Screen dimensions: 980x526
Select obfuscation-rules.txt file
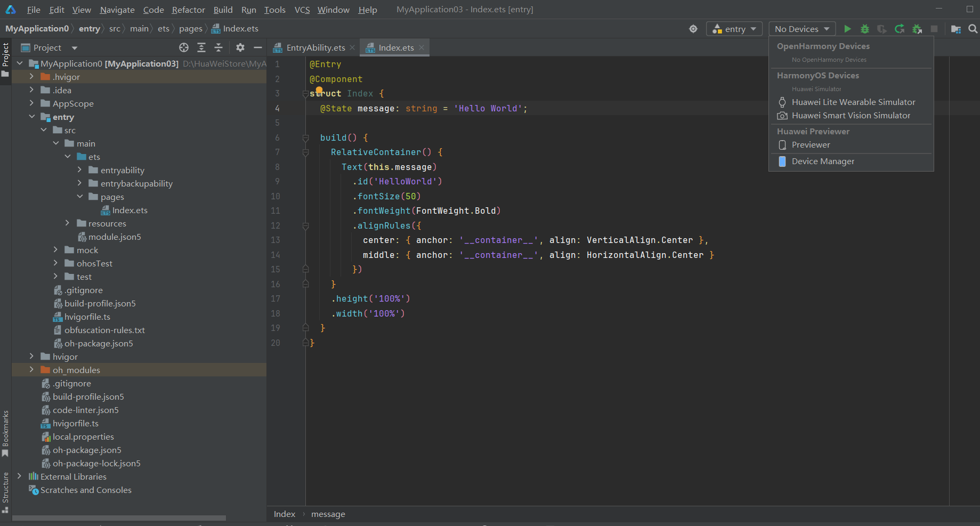(104, 330)
